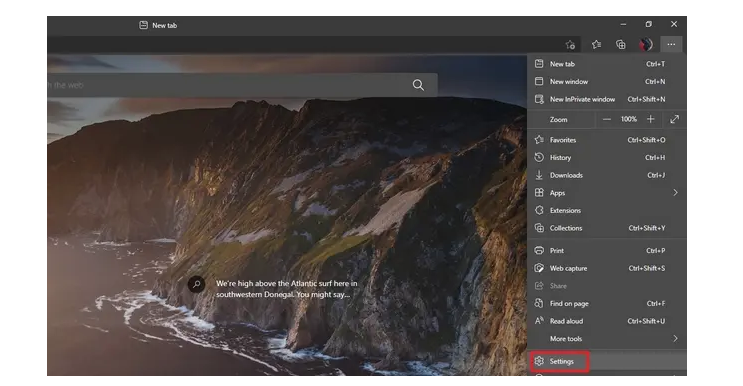
Task: Open Favorites from the menu
Action: 607,140
